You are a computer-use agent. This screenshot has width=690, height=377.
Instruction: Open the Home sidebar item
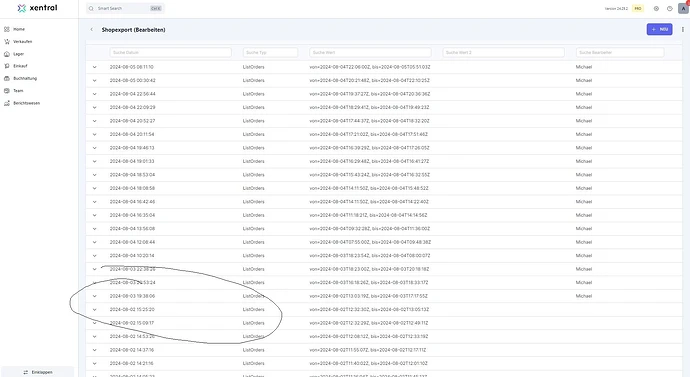(x=15, y=29)
